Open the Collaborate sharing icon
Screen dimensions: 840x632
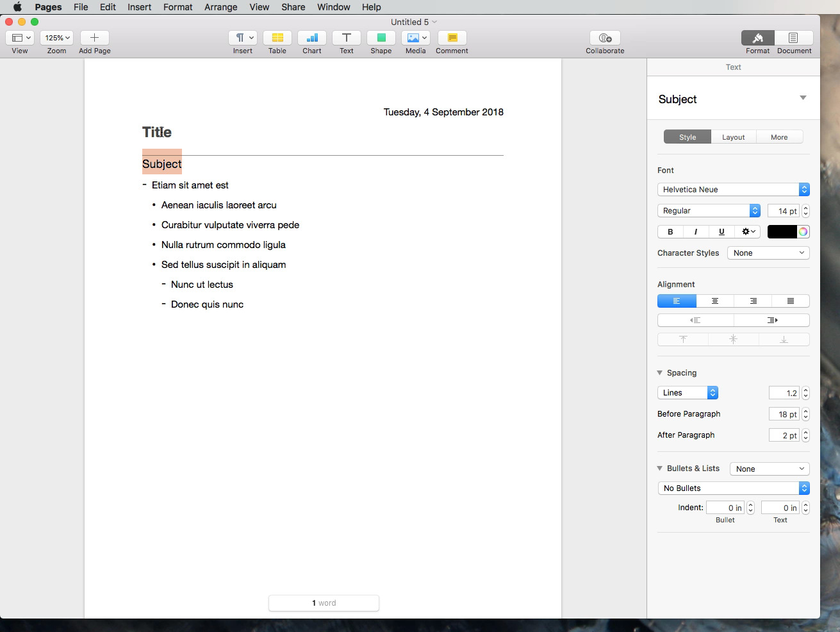click(604, 38)
